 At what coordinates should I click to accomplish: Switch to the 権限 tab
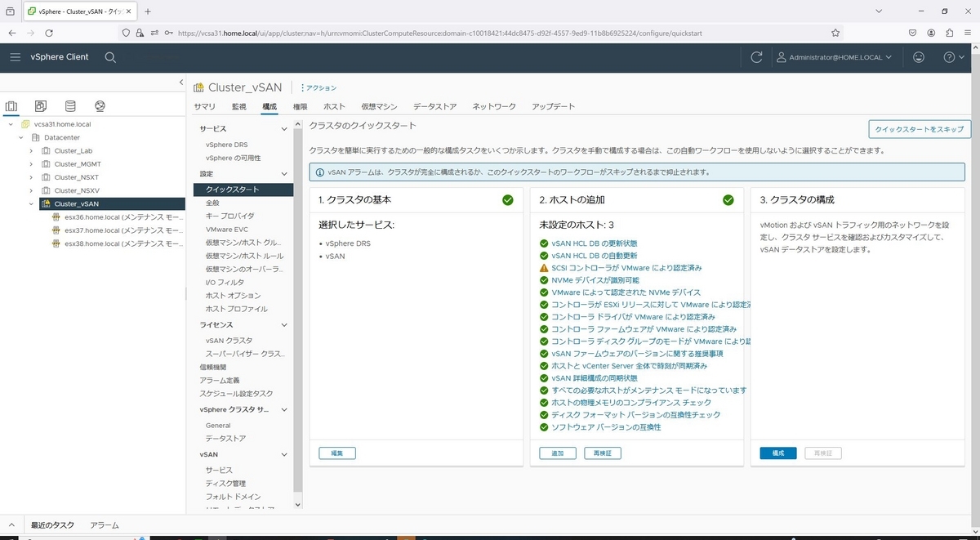[300, 107]
